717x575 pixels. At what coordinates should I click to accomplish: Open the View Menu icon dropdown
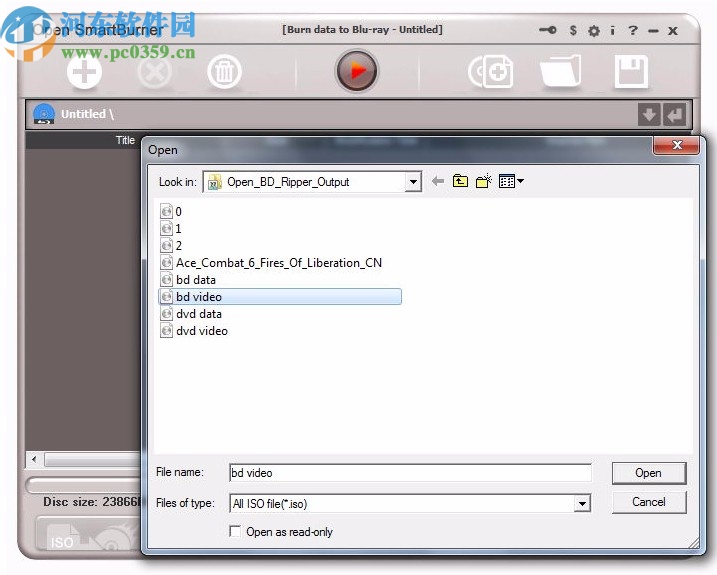tap(511, 181)
